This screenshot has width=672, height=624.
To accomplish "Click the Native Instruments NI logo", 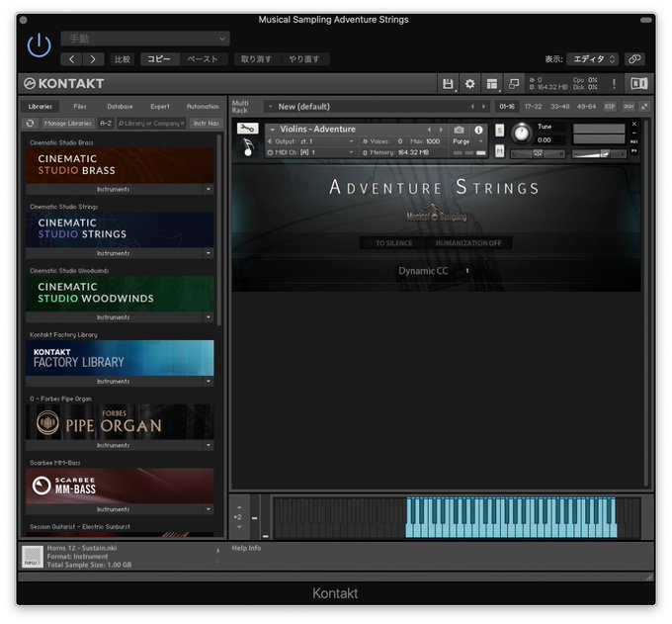I will click(x=638, y=84).
